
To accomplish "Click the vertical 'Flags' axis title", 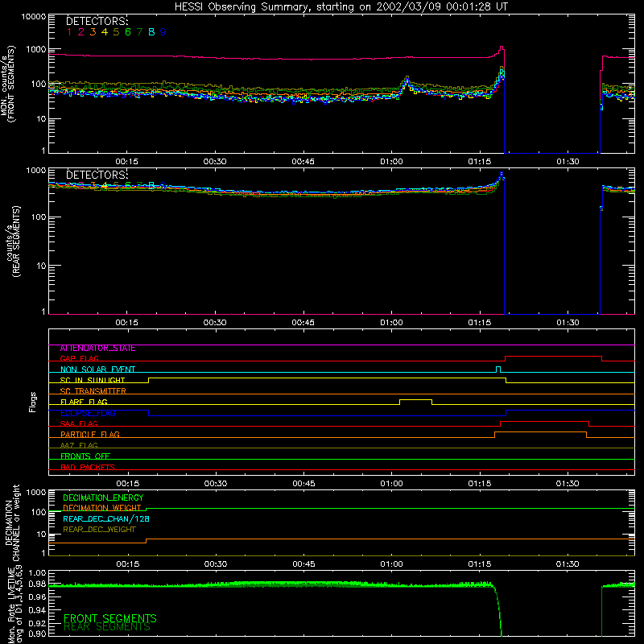I will click(33, 402).
